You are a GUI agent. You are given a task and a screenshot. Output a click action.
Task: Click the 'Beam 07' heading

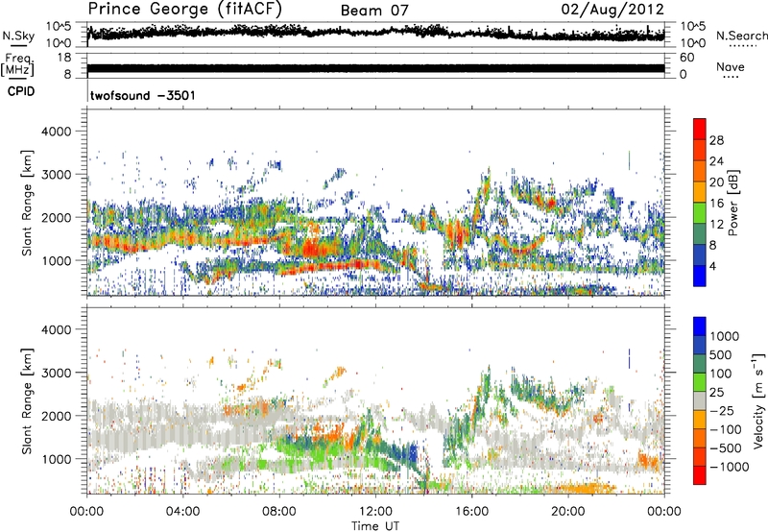pos(374,11)
